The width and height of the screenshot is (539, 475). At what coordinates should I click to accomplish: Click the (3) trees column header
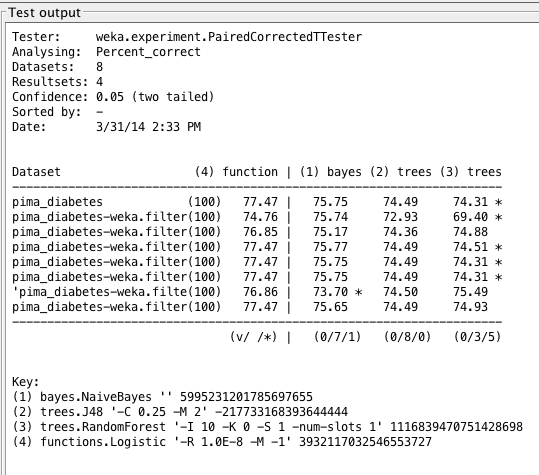(471, 172)
